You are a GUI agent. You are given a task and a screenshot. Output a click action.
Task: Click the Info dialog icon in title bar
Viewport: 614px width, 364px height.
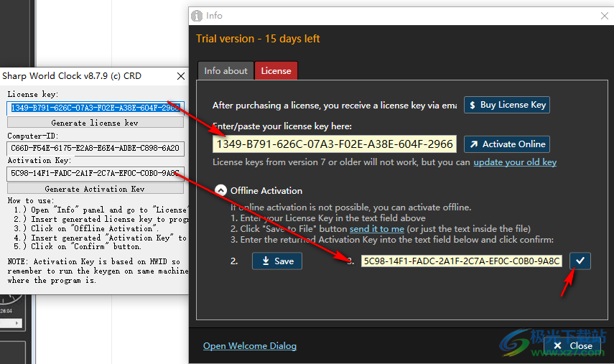(x=197, y=16)
